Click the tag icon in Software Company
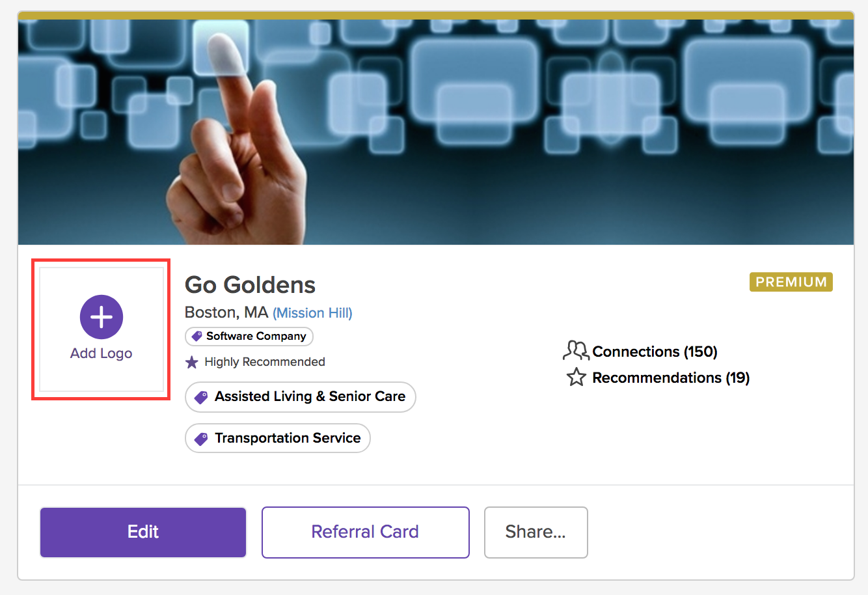This screenshot has width=868, height=595. pyautogui.click(x=197, y=337)
